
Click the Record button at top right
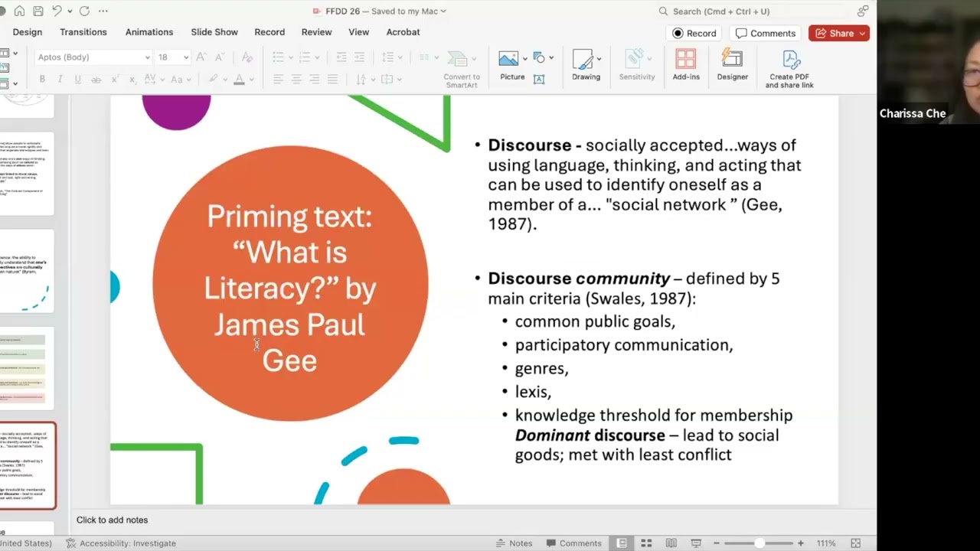click(694, 33)
